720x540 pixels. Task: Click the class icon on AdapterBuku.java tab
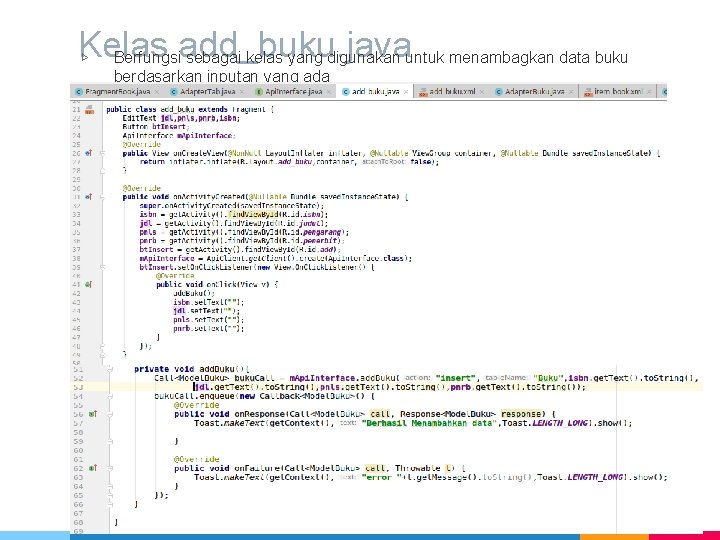coord(499,92)
